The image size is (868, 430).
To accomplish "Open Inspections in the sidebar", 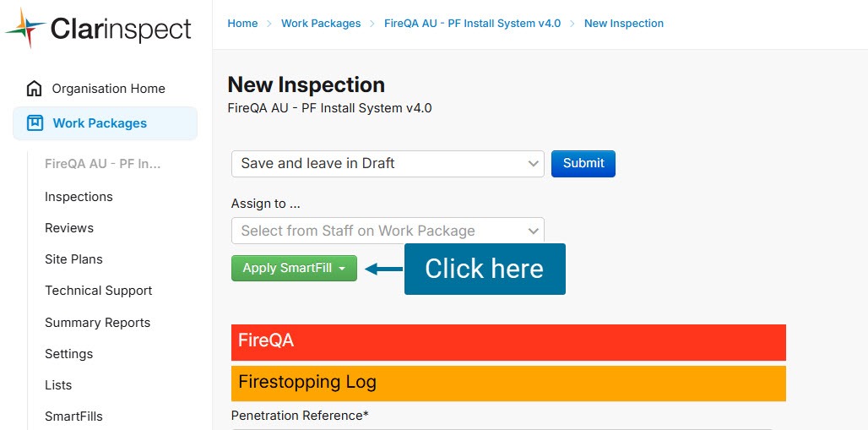I will (79, 197).
